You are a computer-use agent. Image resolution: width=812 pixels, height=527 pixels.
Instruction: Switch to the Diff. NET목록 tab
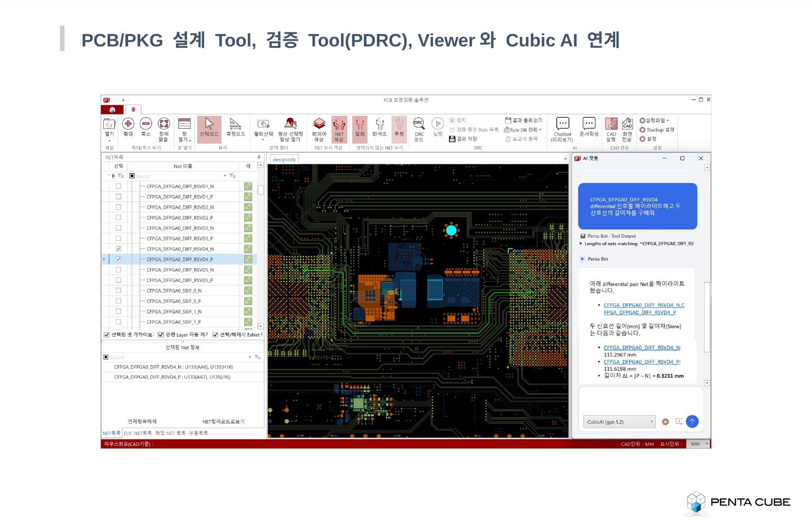point(138,433)
